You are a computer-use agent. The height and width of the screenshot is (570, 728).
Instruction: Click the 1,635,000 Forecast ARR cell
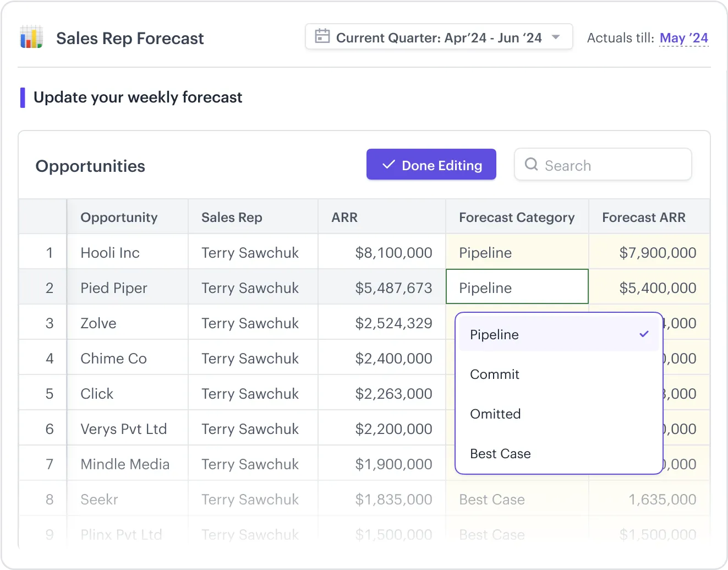[x=649, y=498]
